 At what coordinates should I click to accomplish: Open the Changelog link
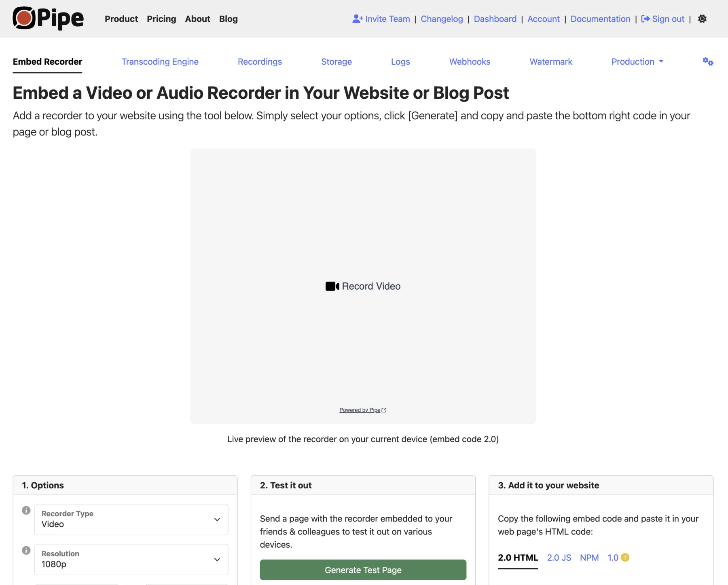point(442,19)
